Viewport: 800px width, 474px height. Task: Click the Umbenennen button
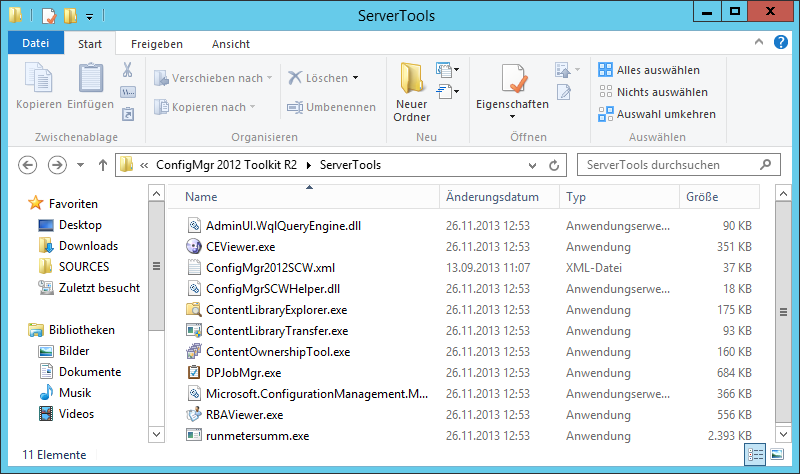(332, 107)
